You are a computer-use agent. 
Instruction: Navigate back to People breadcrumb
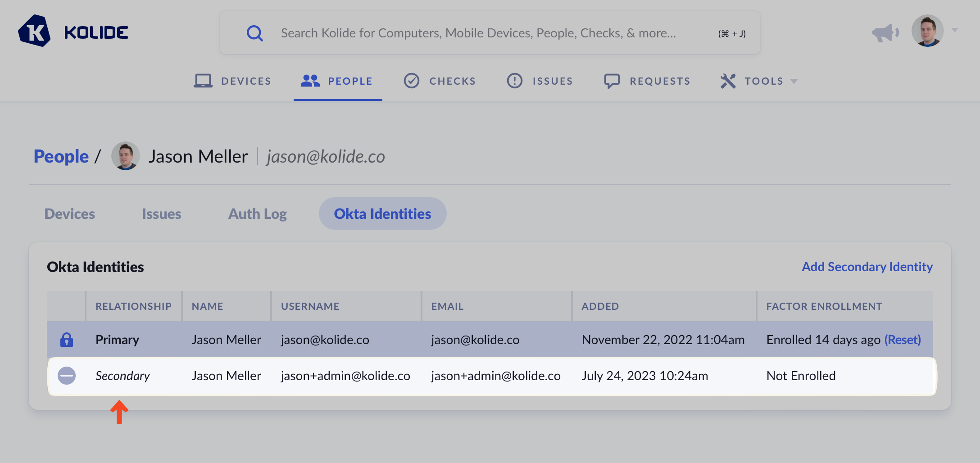(61, 156)
